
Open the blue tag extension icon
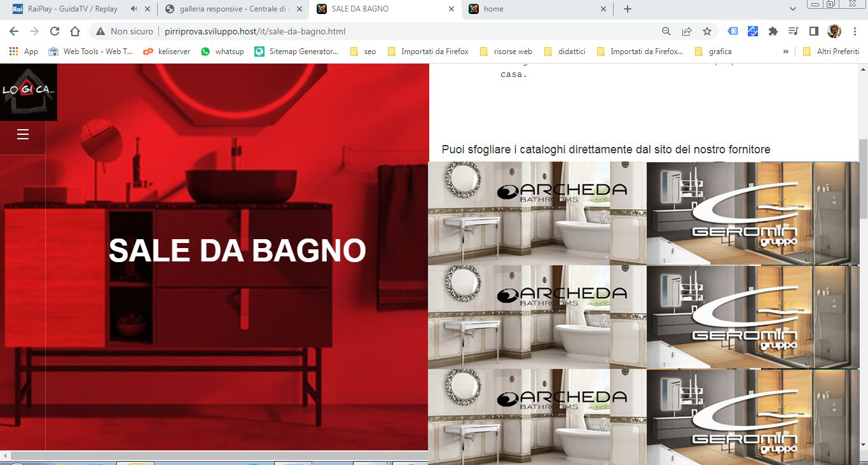733,31
